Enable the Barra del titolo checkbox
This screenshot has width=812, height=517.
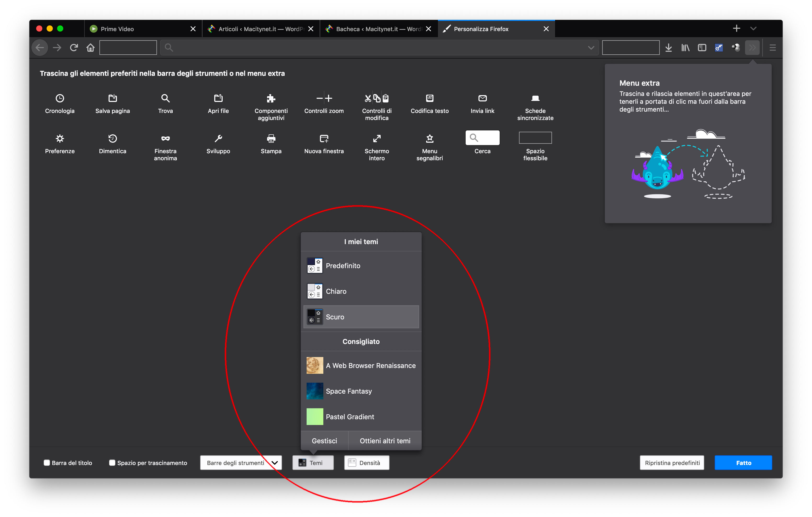click(x=47, y=462)
